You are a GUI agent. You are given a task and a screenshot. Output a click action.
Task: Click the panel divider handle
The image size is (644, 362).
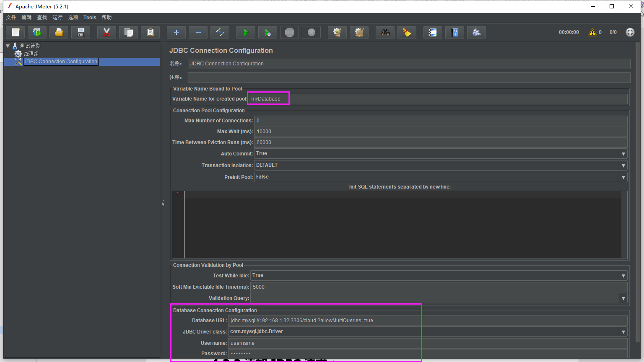(x=163, y=204)
